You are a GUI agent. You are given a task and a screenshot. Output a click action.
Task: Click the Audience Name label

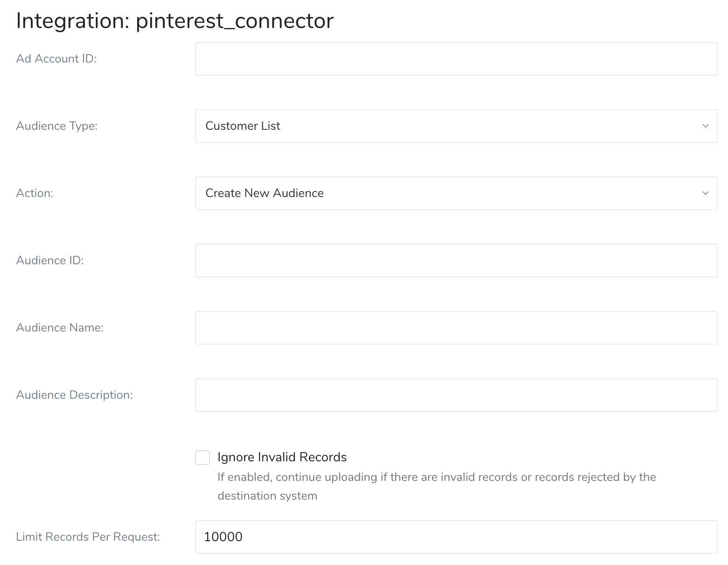point(60,328)
